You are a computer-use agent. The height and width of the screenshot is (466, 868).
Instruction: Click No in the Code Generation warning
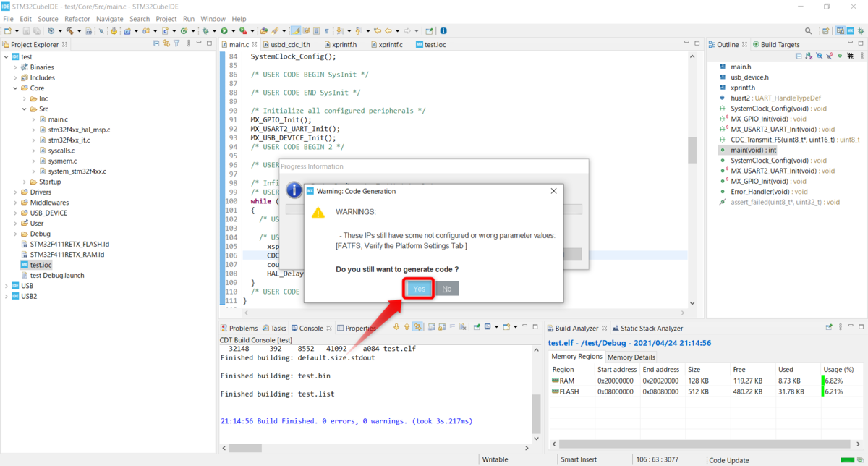(447, 289)
